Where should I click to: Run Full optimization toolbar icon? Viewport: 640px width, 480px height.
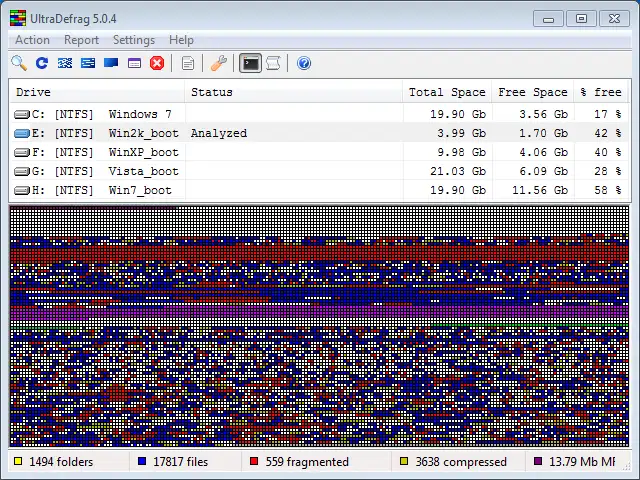[x=111, y=63]
